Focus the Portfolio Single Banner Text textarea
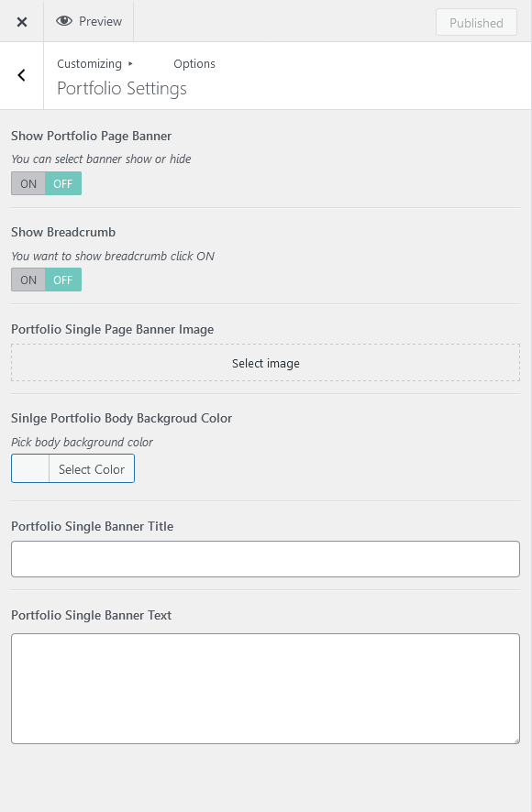 coord(265,688)
